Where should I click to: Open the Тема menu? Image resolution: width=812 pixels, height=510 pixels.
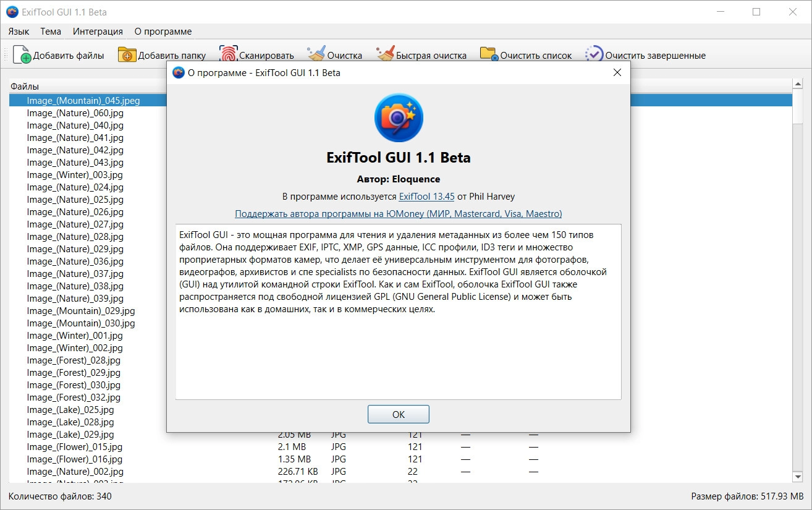[x=51, y=32]
